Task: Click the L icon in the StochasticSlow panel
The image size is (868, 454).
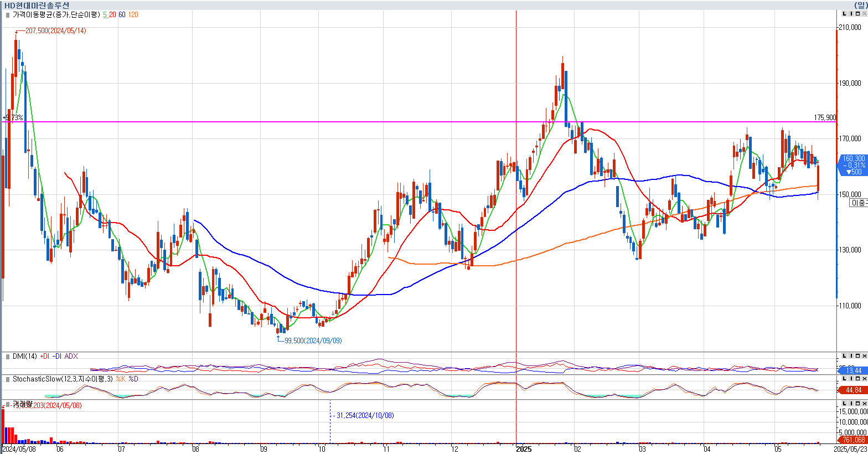Action: [844, 378]
